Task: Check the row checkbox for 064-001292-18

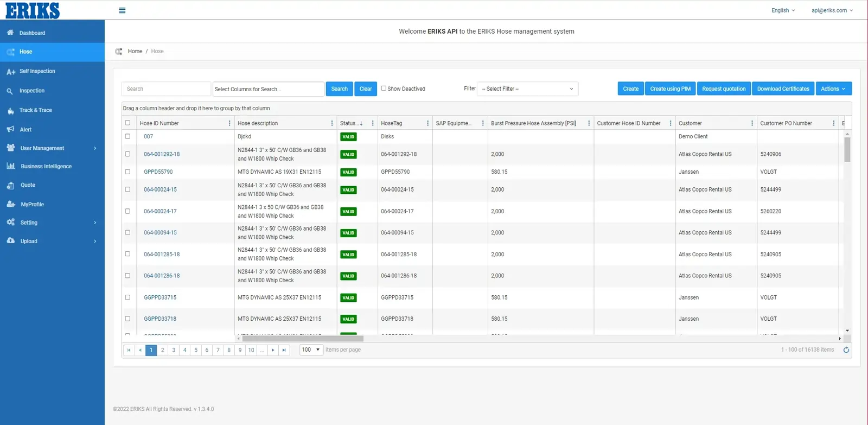Action: pos(127,154)
